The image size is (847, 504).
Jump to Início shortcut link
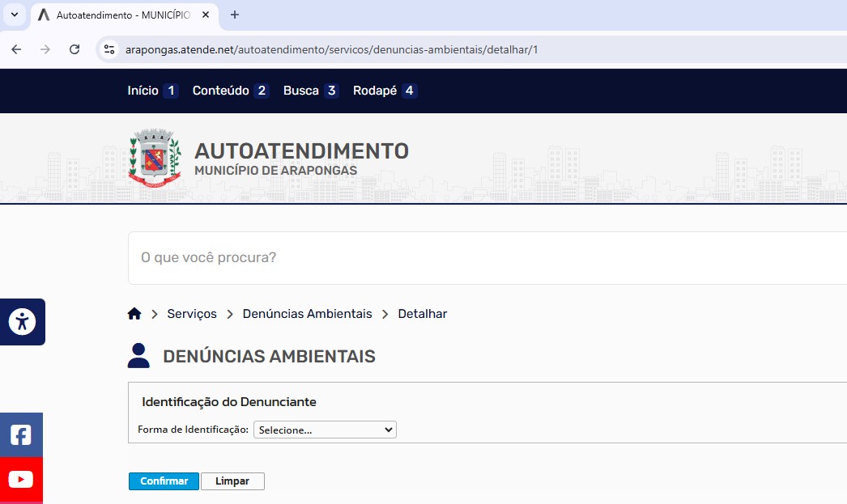152,91
